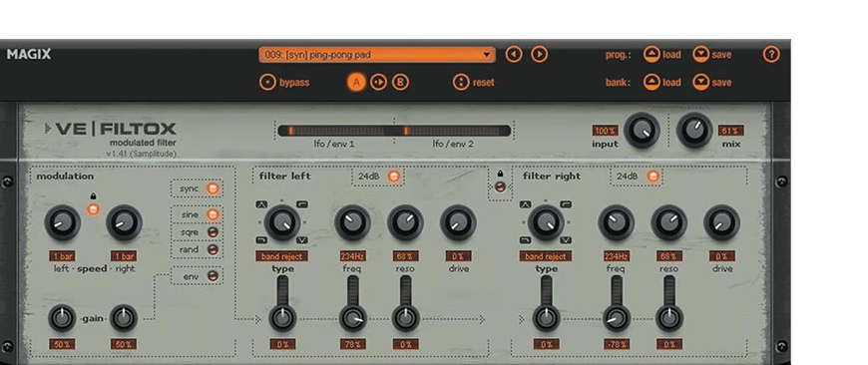868x365 pixels.
Task: Go to the next preset arrow
Action: [x=539, y=54]
